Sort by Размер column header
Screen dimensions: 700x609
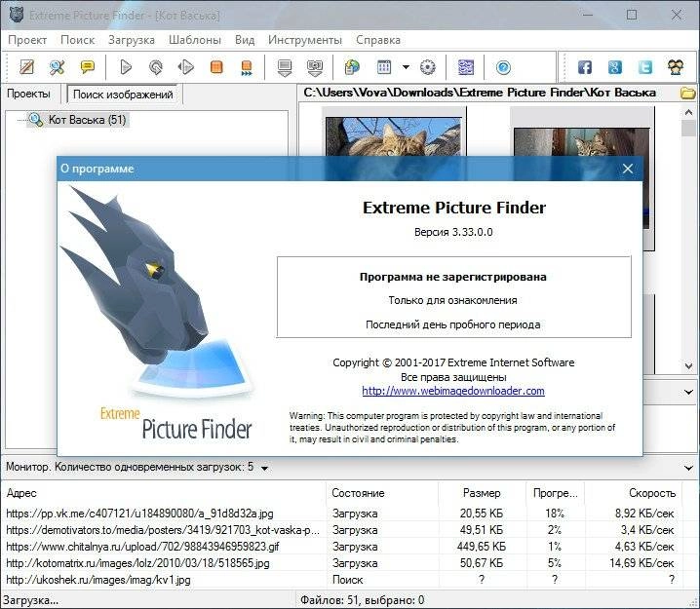483,493
